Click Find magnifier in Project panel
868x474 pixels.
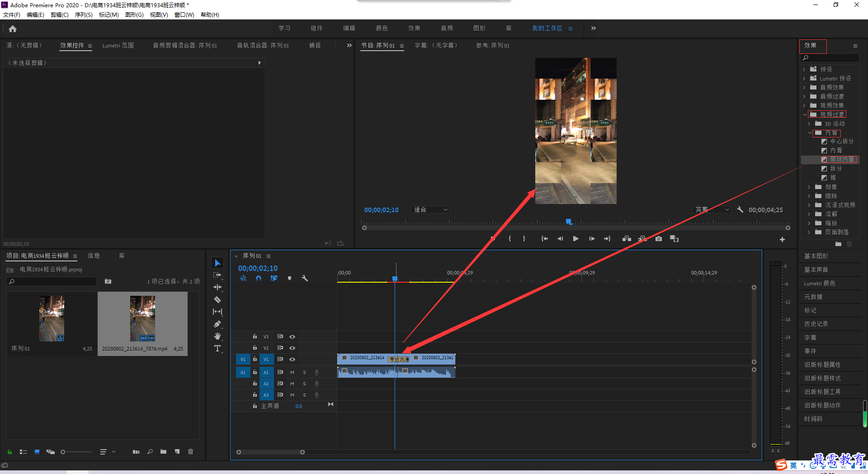click(150, 452)
